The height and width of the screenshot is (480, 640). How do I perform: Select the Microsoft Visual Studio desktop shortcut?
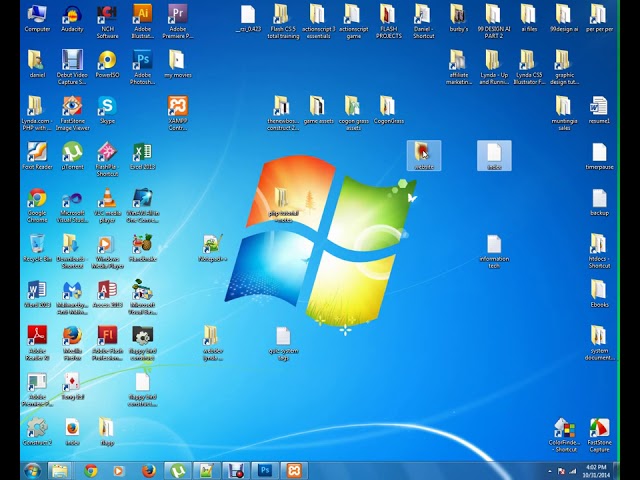[x=72, y=206]
